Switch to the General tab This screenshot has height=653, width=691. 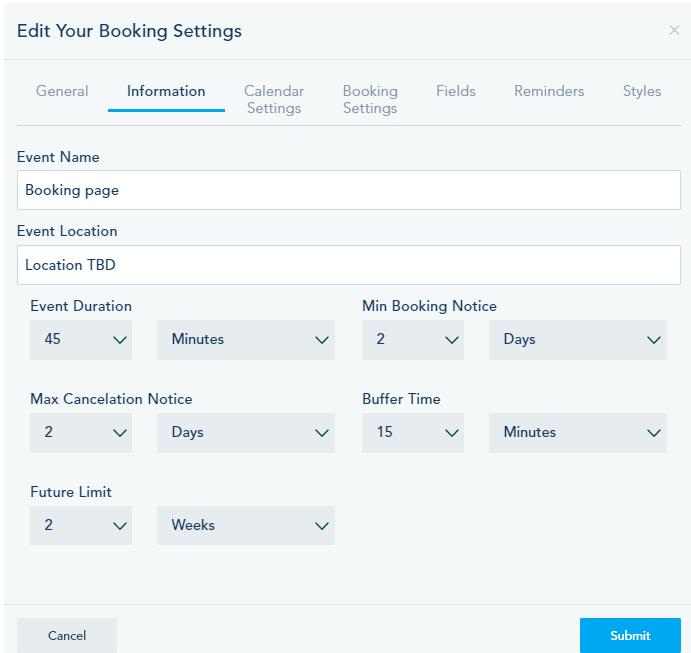(x=62, y=91)
